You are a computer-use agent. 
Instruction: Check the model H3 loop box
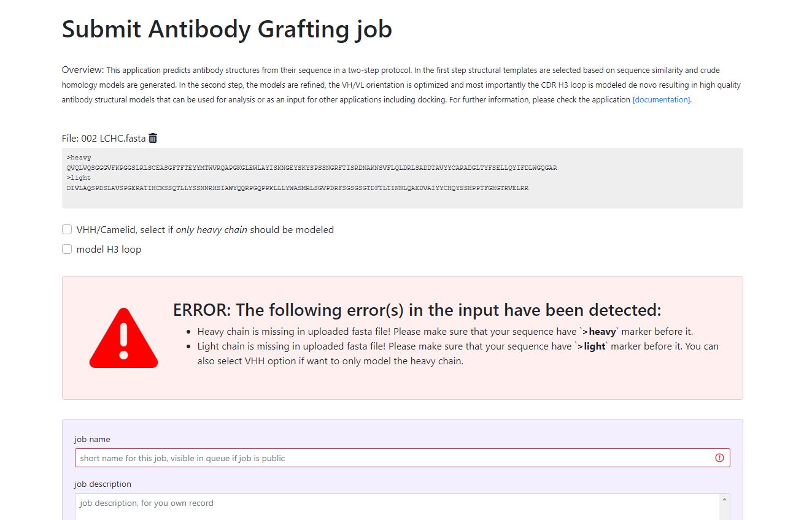click(67, 249)
